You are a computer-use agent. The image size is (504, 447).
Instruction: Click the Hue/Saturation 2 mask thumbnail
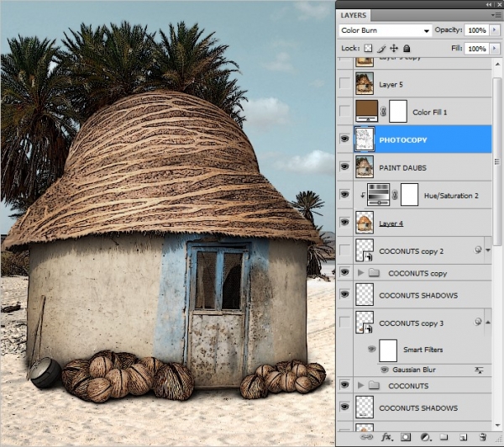[x=410, y=195]
